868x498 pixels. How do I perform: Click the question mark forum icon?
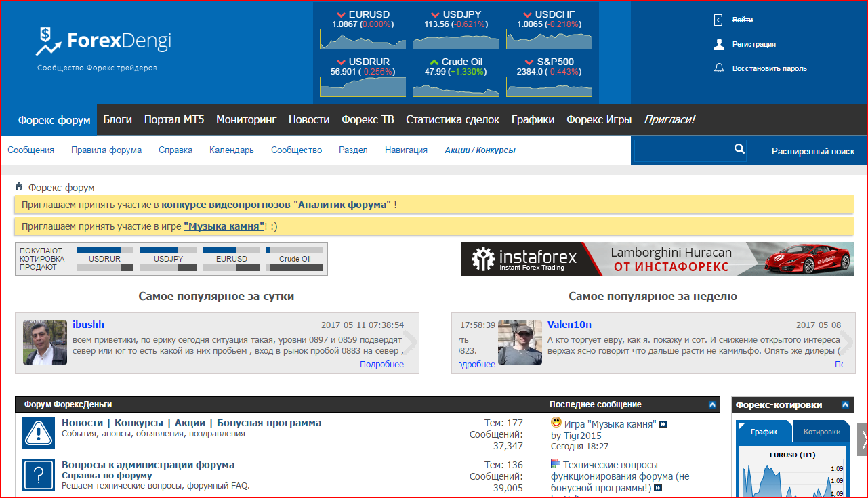39,475
